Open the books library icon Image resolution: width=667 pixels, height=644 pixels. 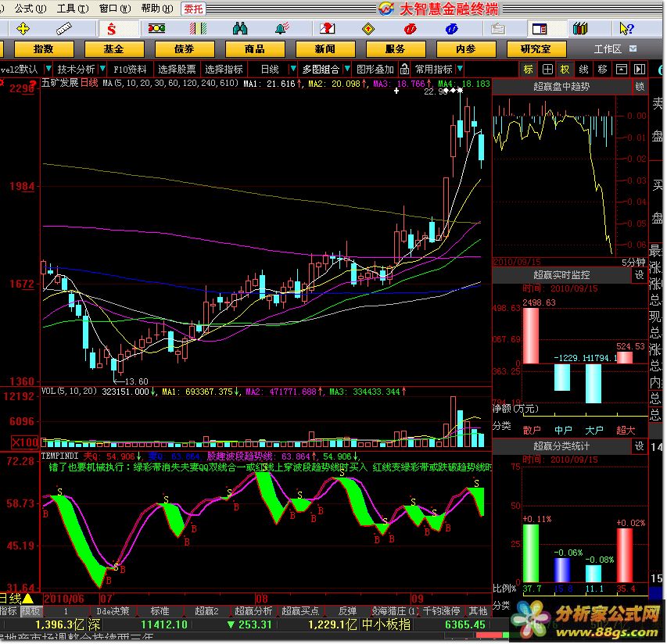[580, 28]
